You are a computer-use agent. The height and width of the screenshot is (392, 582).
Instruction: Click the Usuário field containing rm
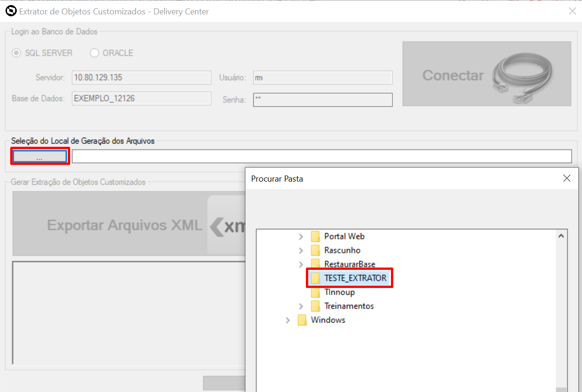point(323,78)
